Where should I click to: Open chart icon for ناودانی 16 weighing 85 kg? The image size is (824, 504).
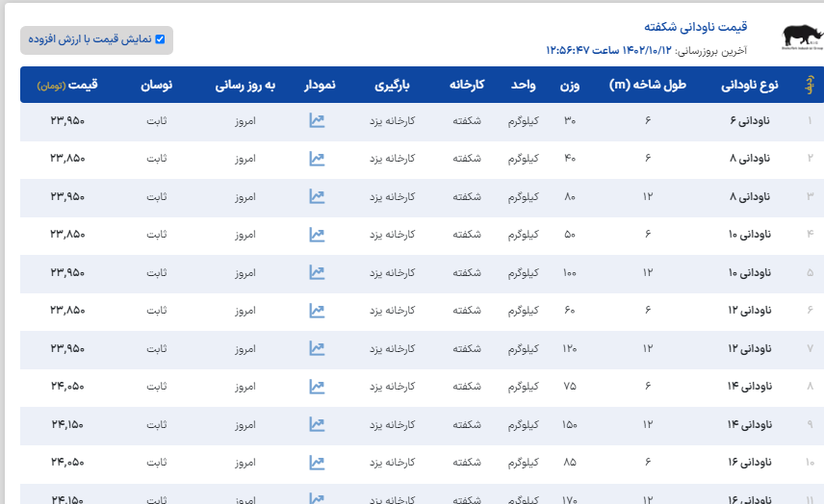pos(317,463)
